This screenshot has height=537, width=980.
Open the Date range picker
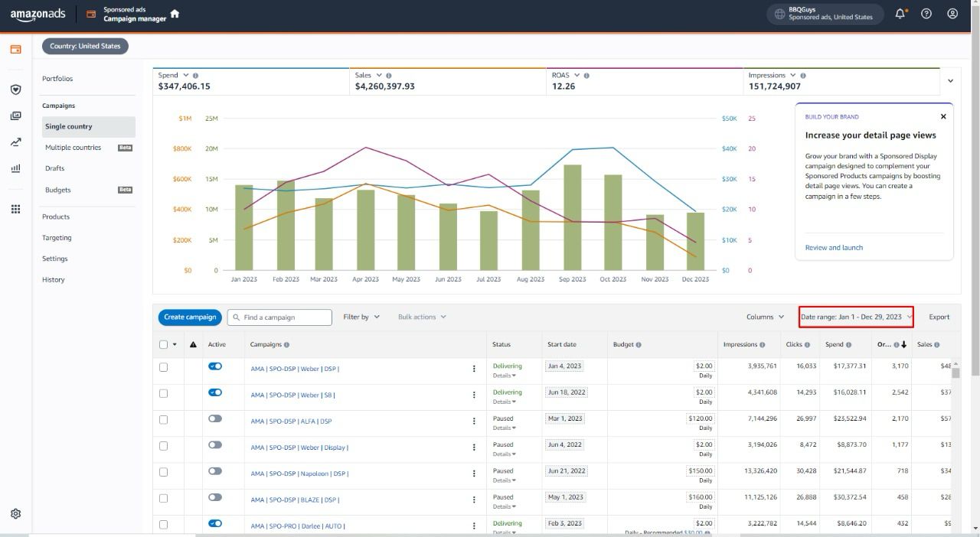click(x=856, y=317)
